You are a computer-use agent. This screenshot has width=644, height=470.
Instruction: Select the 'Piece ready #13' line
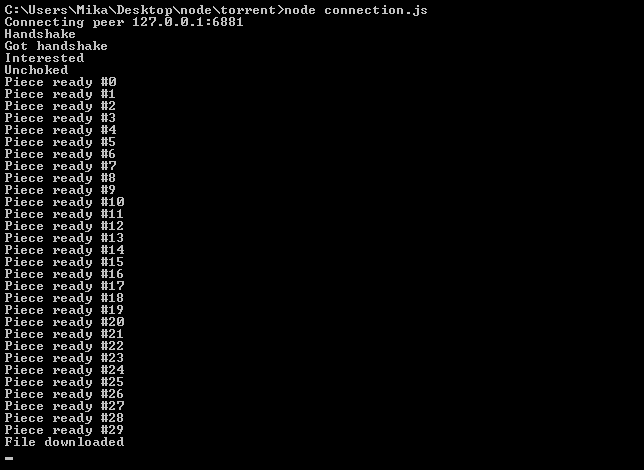pyautogui.click(x=64, y=238)
